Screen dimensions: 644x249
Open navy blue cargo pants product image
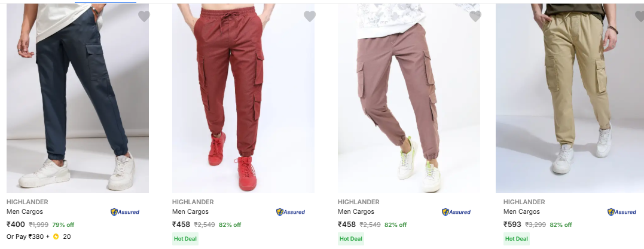pyautogui.click(x=78, y=98)
